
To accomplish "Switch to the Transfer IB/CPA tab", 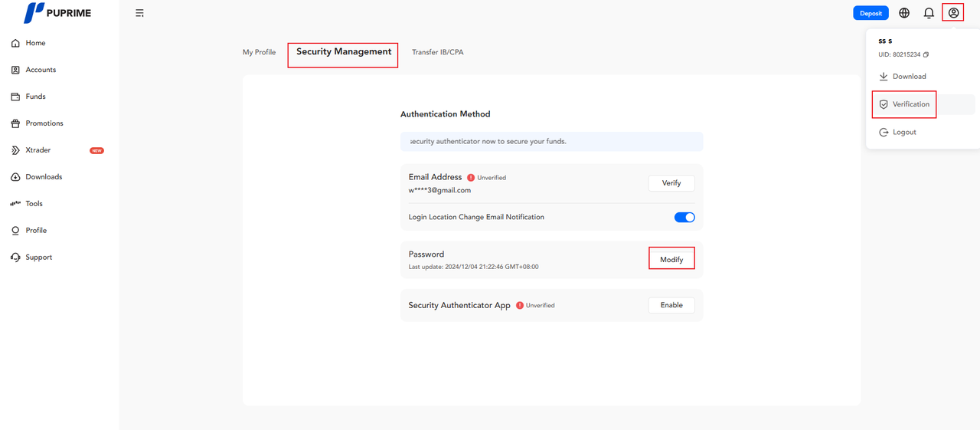I will click(437, 52).
